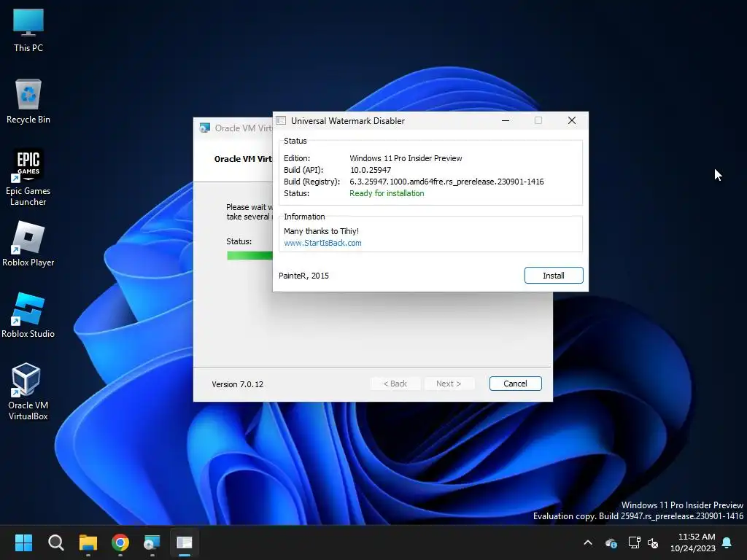
Task: Launch Epic Games Launcher desktop shortcut
Action: [x=28, y=177]
